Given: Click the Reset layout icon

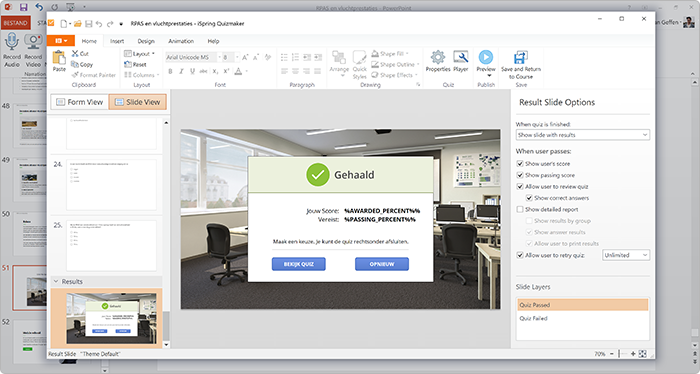Looking at the screenshot, I should tap(128, 64).
